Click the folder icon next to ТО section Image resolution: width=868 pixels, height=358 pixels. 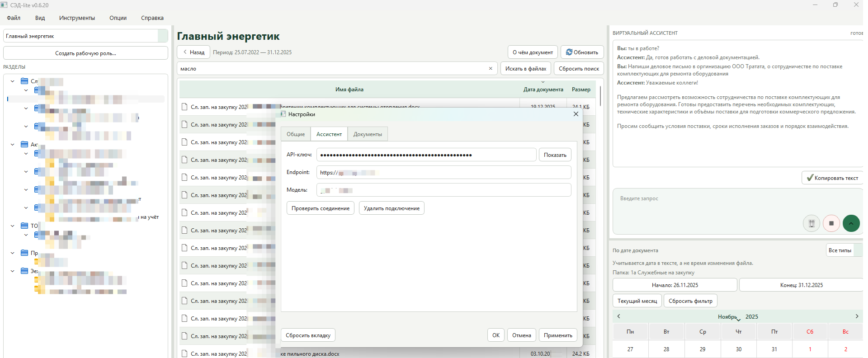click(24, 226)
